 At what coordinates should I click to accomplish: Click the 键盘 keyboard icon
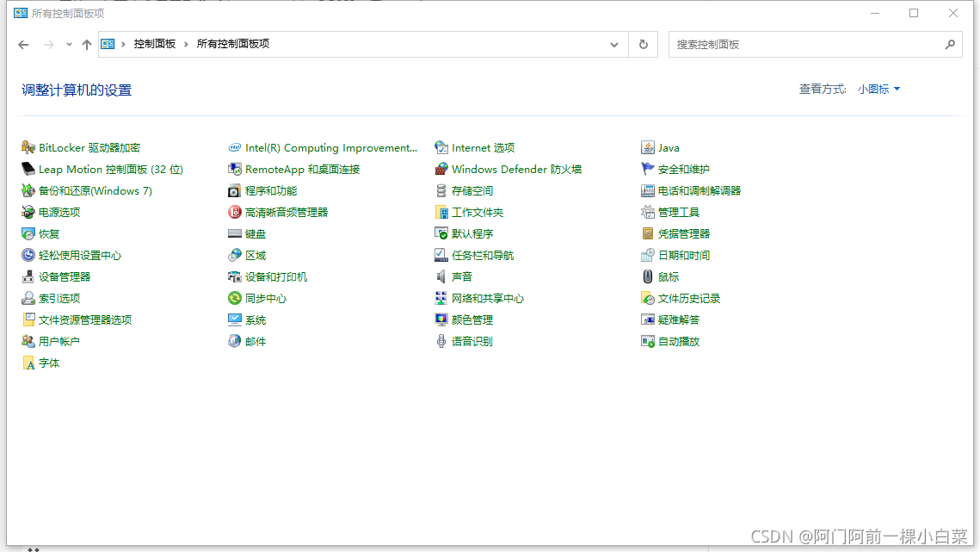point(234,234)
